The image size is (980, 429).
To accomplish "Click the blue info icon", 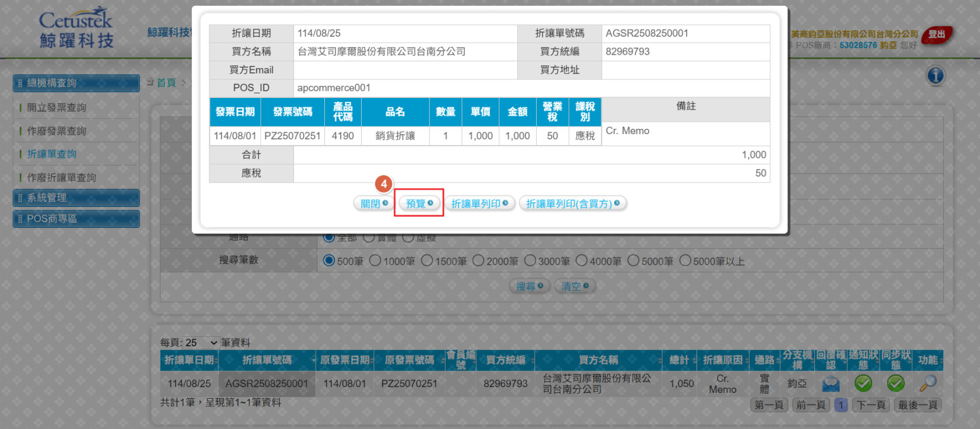I will (935, 76).
